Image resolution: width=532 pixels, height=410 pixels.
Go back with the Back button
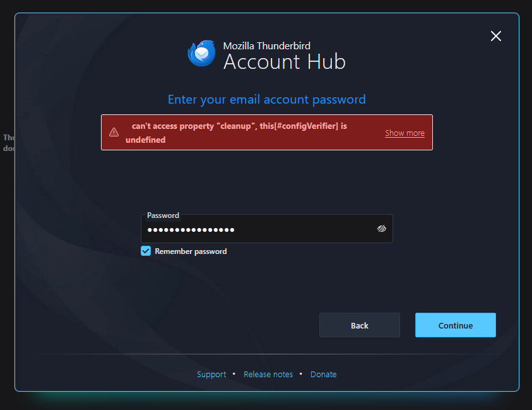[x=360, y=325]
